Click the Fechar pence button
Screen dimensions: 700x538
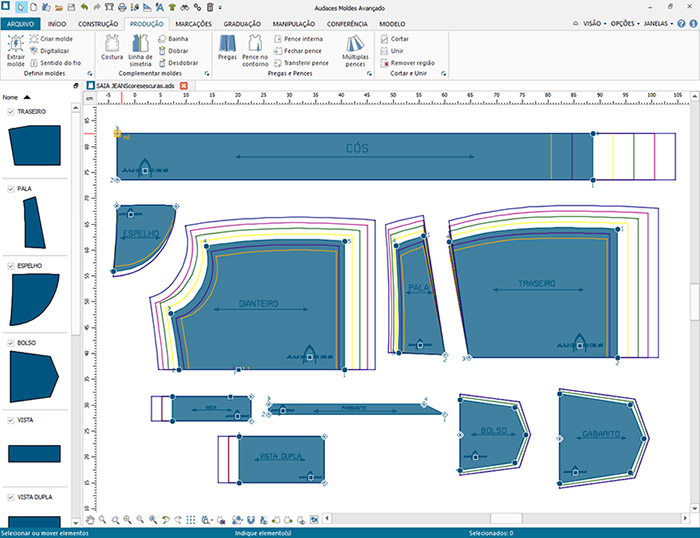tap(298, 51)
